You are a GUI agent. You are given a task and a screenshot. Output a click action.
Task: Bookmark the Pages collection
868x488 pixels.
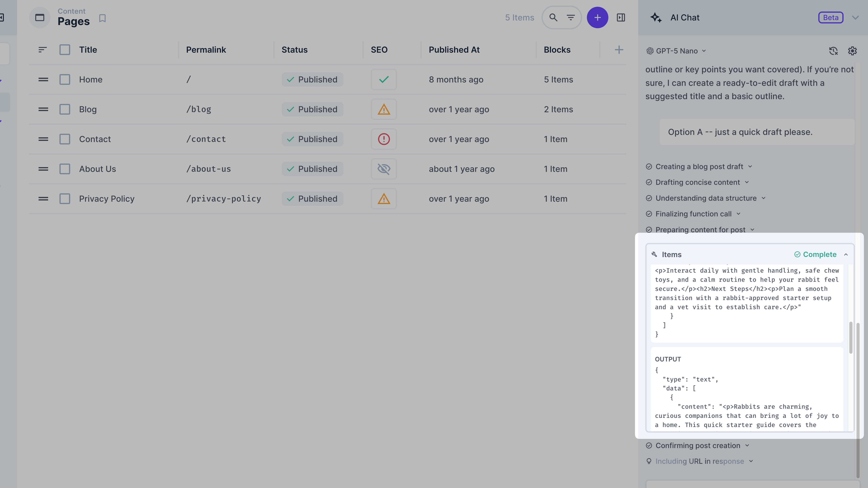(103, 18)
